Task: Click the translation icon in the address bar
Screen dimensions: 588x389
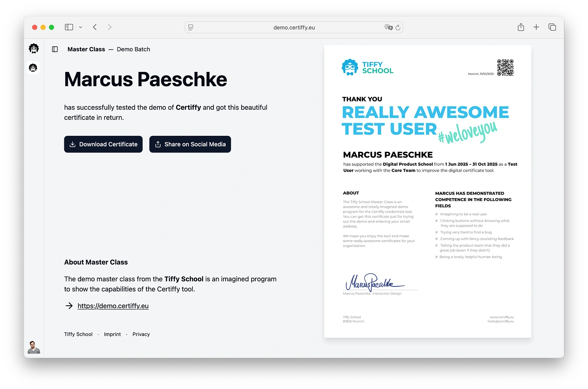Action: (x=388, y=27)
